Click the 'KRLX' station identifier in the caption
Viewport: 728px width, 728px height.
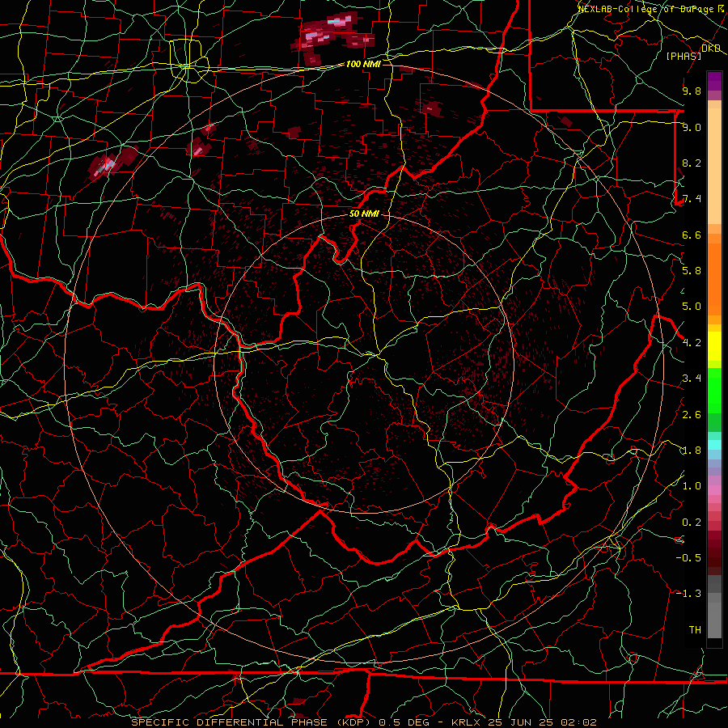tap(467, 722)
